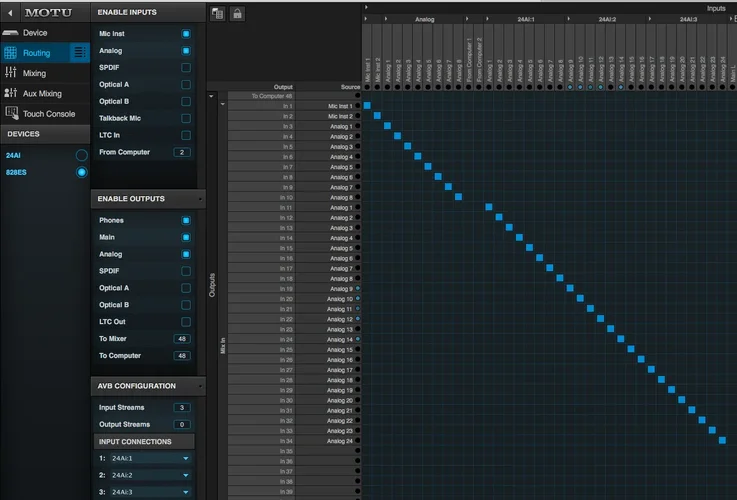Uncheck the Phones output checkbox

coord(185,220)
